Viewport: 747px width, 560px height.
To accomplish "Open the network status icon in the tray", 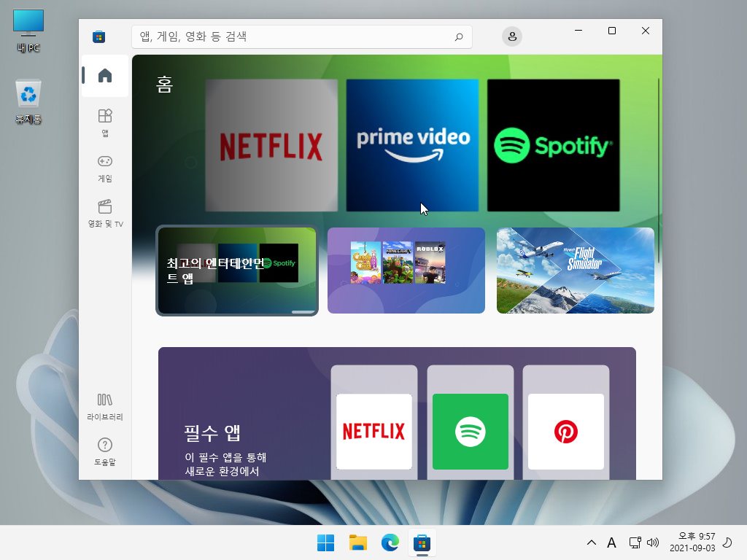I will tap(635, 542).
